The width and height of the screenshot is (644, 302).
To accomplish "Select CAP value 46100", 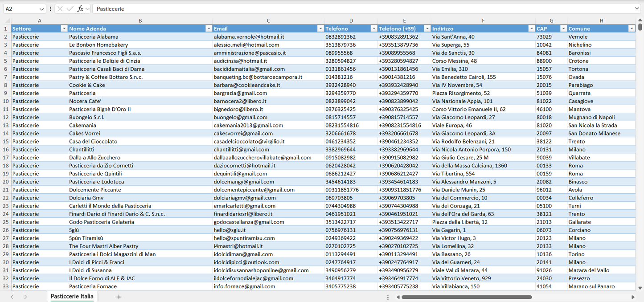I will 551,109.
